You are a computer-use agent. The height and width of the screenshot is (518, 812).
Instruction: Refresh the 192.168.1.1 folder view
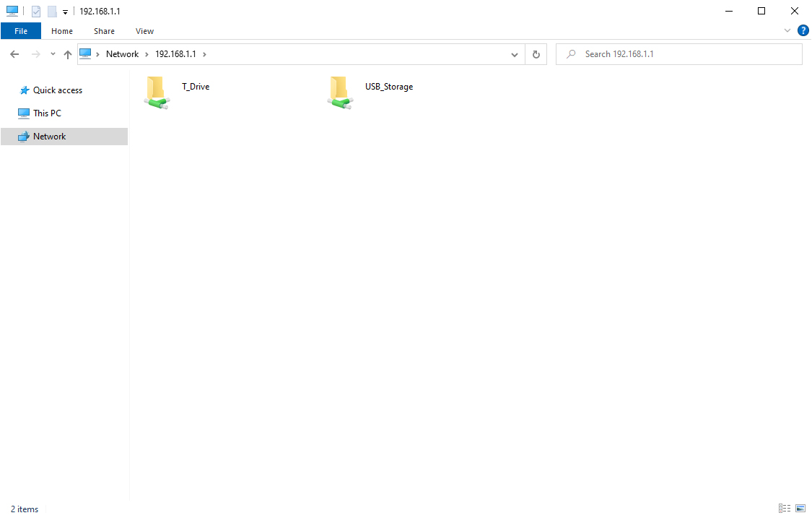point(536,54)
